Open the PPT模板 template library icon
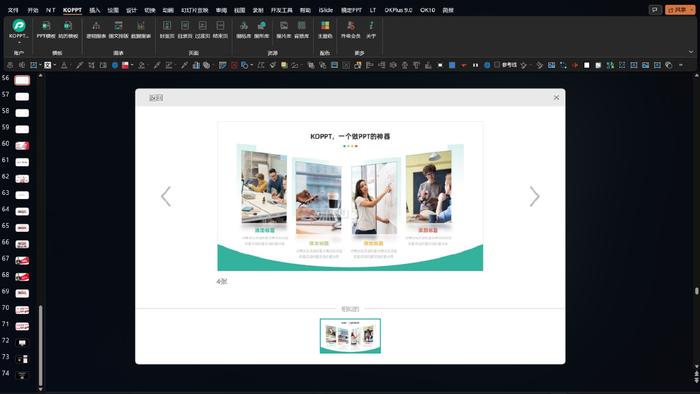 click(46, 29)
